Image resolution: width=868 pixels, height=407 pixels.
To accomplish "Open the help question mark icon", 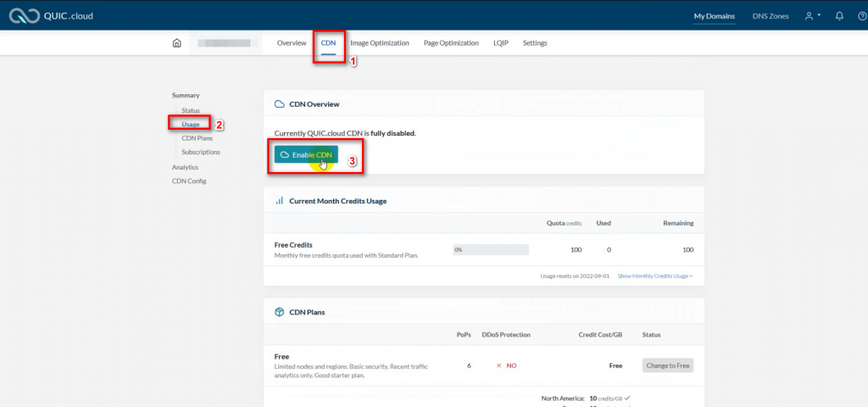I will [x=862, y=16].
